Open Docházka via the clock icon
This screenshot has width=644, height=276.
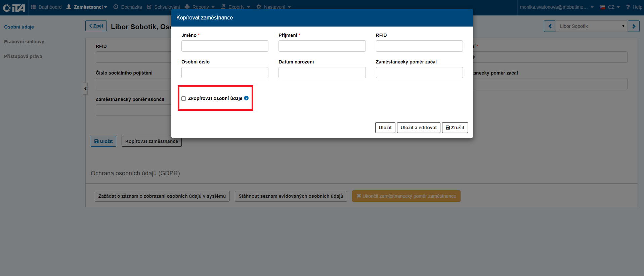click(x=116, y=7)
